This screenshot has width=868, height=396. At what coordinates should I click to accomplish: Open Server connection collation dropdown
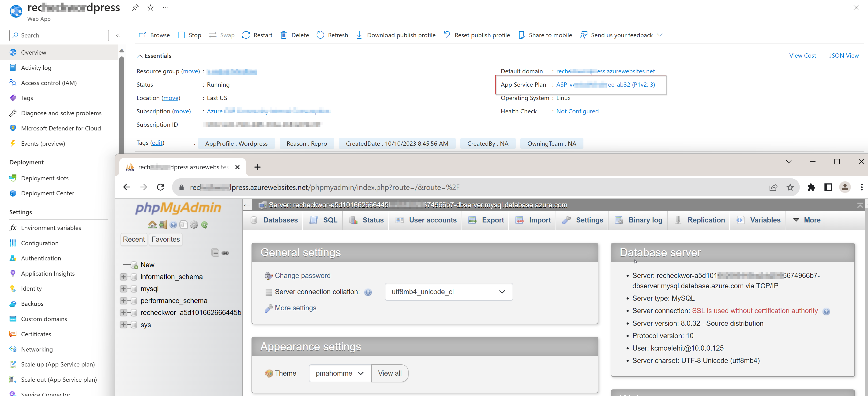pos(449,292)
